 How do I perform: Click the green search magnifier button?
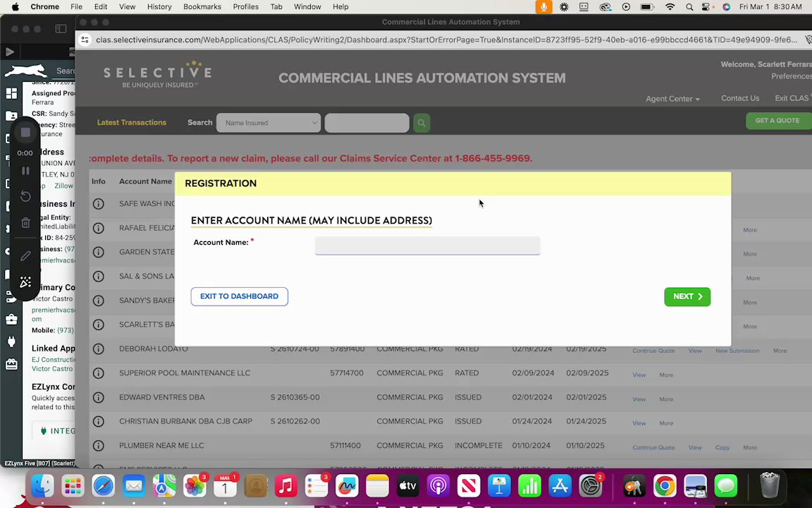click(x=422, y=123)
